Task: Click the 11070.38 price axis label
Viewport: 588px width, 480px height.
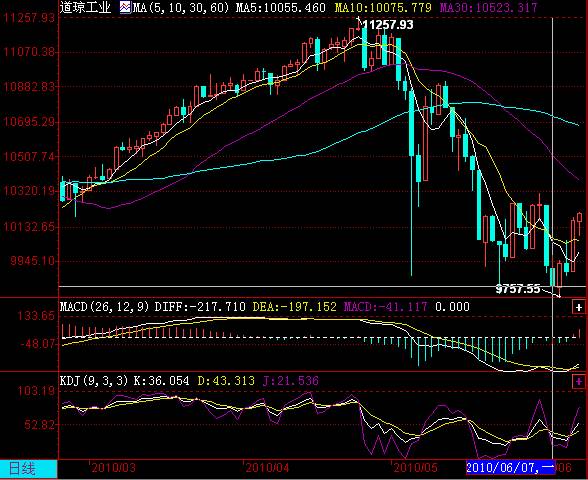Action: click(29, 51)
